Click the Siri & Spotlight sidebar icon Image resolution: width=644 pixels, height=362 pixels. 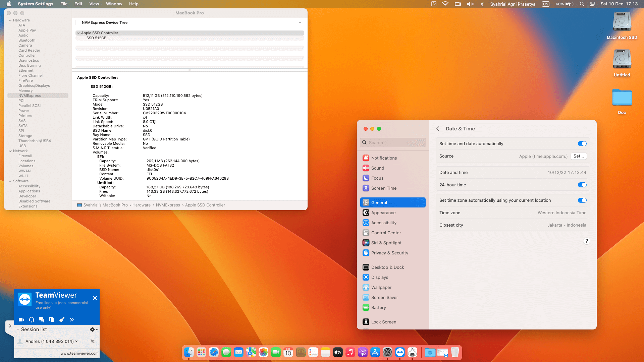(366, 243)
